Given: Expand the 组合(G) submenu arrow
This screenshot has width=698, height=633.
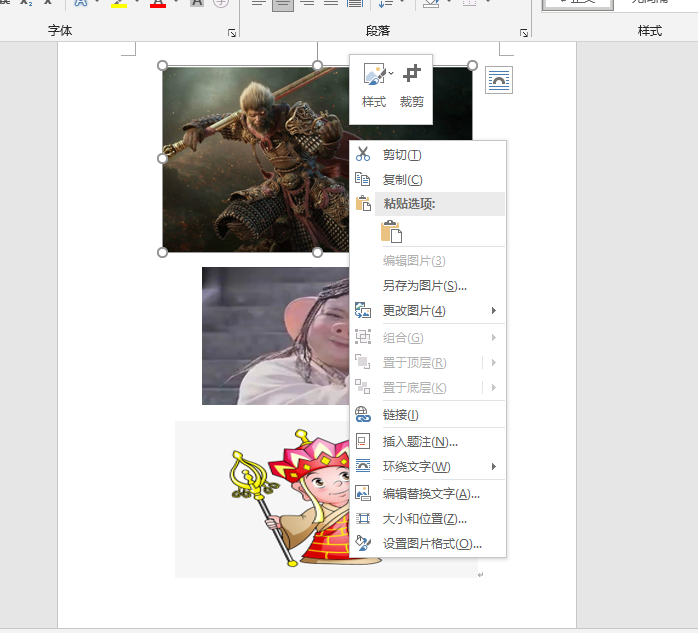Looking at the screenshot, I should click(494, 338).
